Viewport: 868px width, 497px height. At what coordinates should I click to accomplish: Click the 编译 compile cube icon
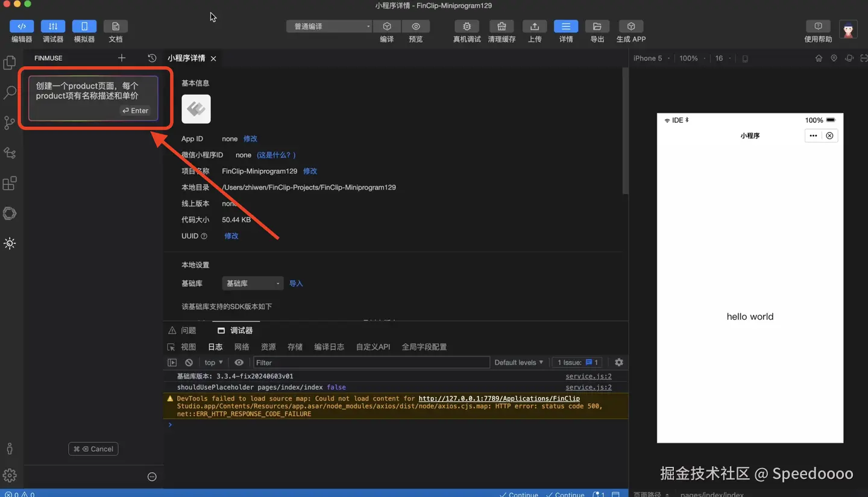click(387, 27)
